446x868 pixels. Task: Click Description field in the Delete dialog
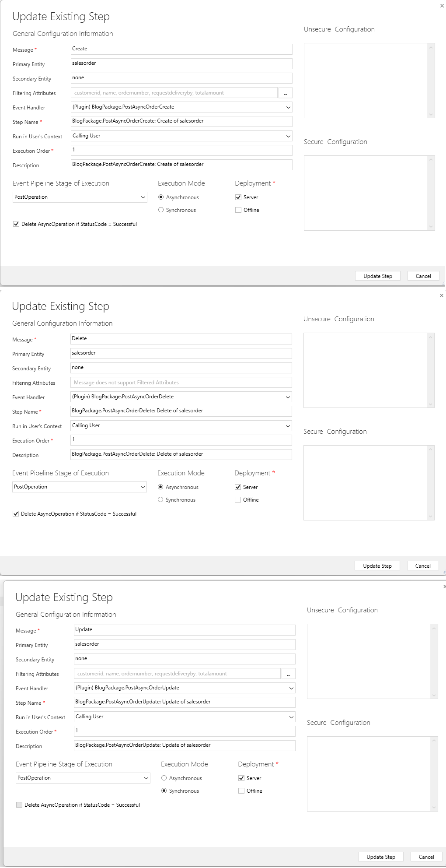click(x=181, y=454)
